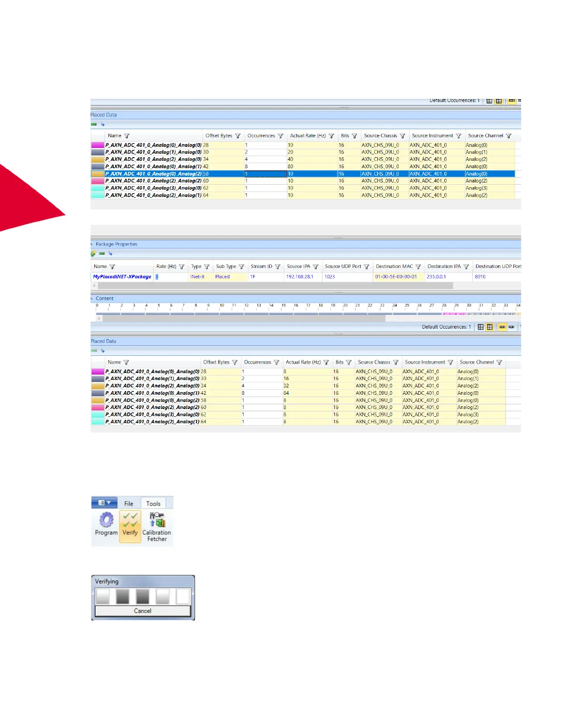Open Source IPA column filter in Package Properties
The width and height of the screenshot is (563, 728).
click(316, 267)
